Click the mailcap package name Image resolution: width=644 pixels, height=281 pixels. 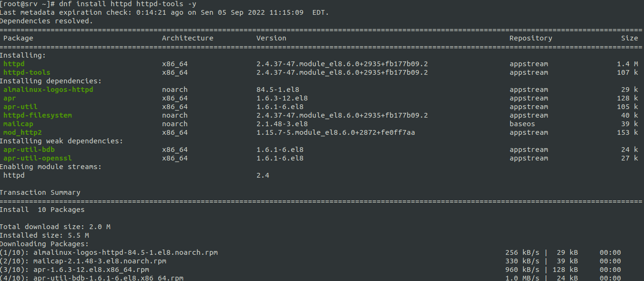[x=18, y=124]
